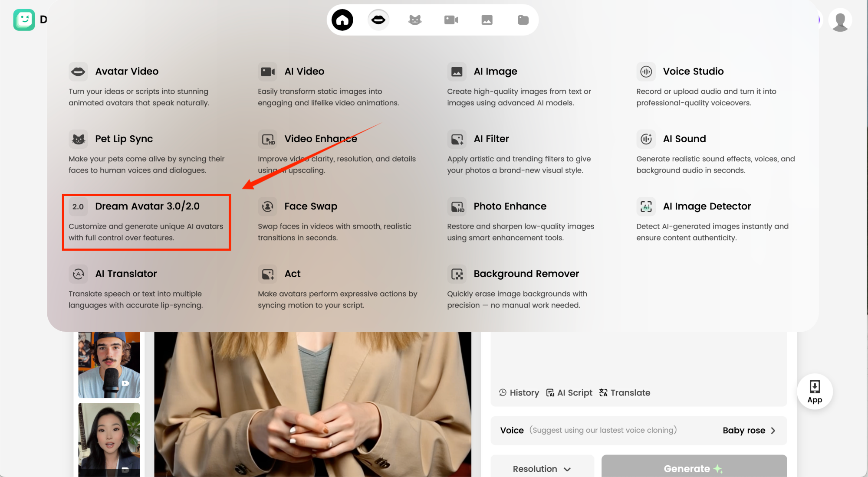This screenshot has width=868, height=477.
Task: Click the home icon in top navigation
Action: [342, 20]
